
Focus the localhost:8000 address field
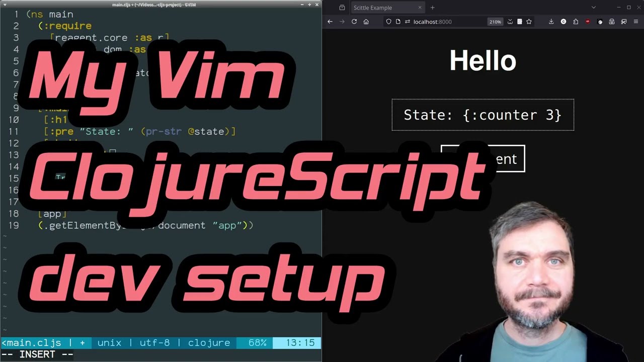433,22
